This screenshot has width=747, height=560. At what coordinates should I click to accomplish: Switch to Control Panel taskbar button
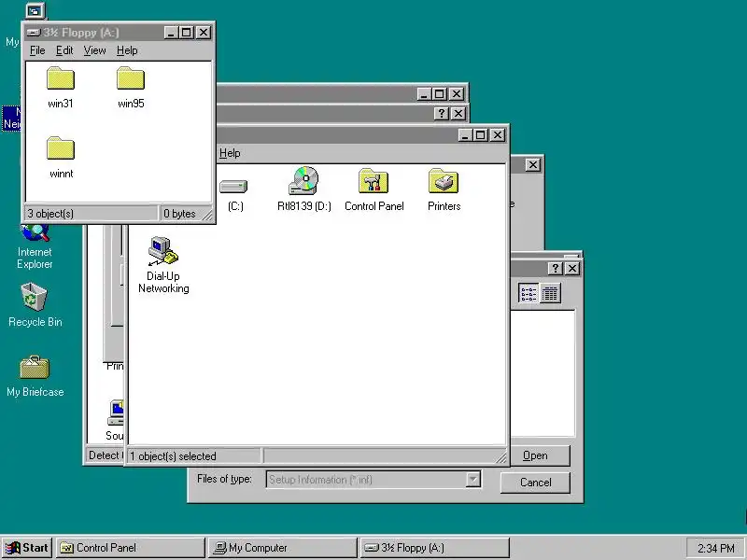[130, 548]
